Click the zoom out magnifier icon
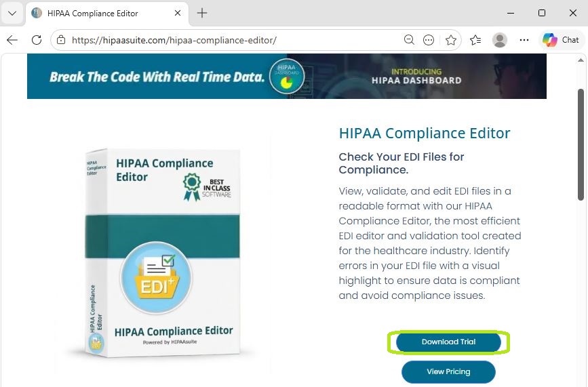The height and width of the screenshot is (387, 588). click(409, 40)
